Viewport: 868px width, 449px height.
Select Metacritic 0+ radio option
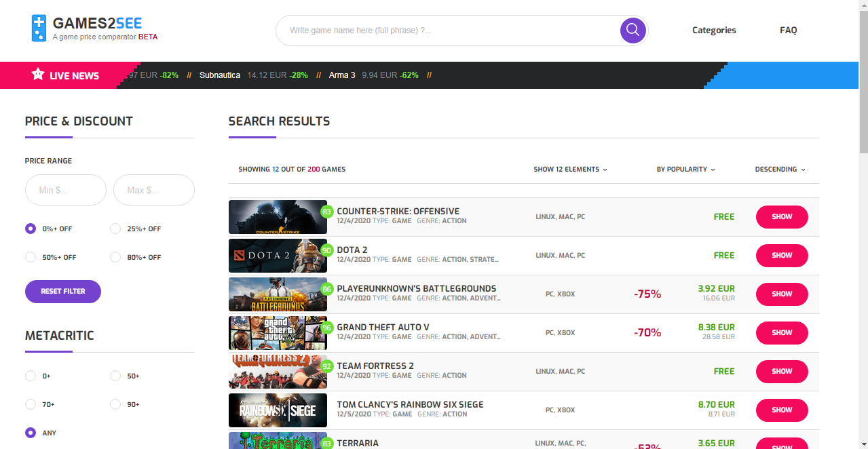(x=31, y=376)
